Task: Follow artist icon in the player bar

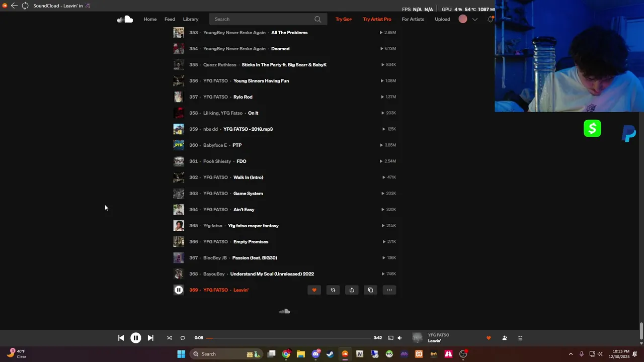Action: point(505,338)
